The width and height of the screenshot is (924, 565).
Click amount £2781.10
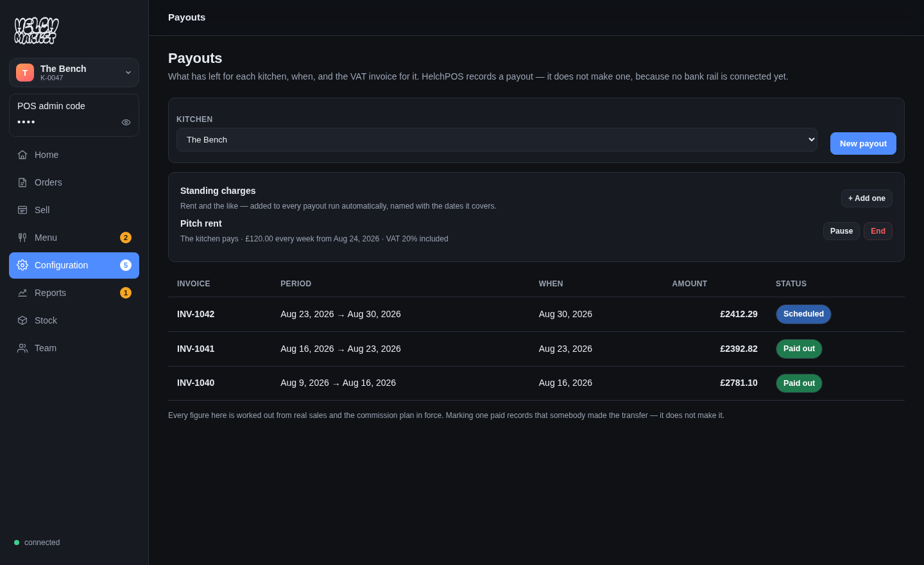tap(739, 383)
